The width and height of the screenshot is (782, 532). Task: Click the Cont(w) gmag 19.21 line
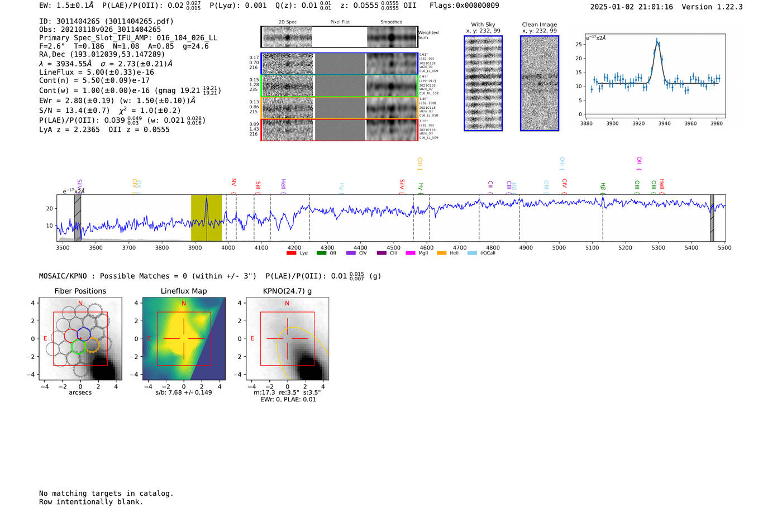130,90
